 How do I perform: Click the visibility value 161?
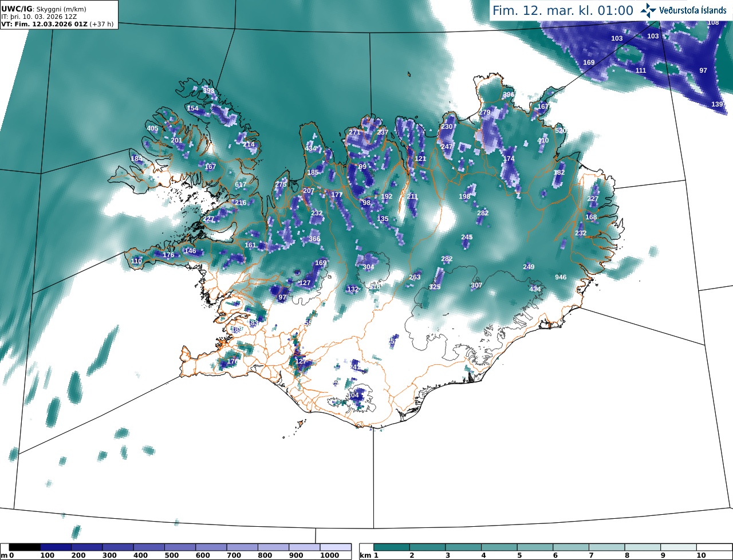[250, 245]
